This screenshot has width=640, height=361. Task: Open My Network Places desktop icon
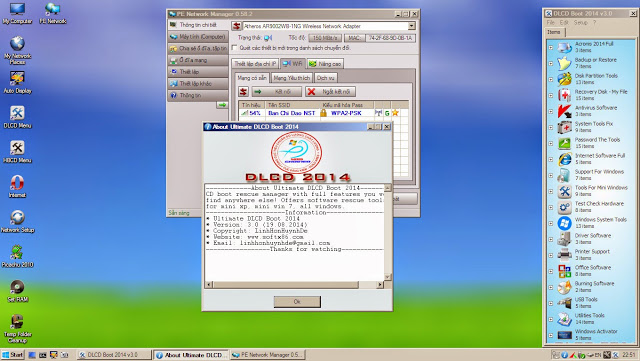pyautogui.click(x=17, y=50)
